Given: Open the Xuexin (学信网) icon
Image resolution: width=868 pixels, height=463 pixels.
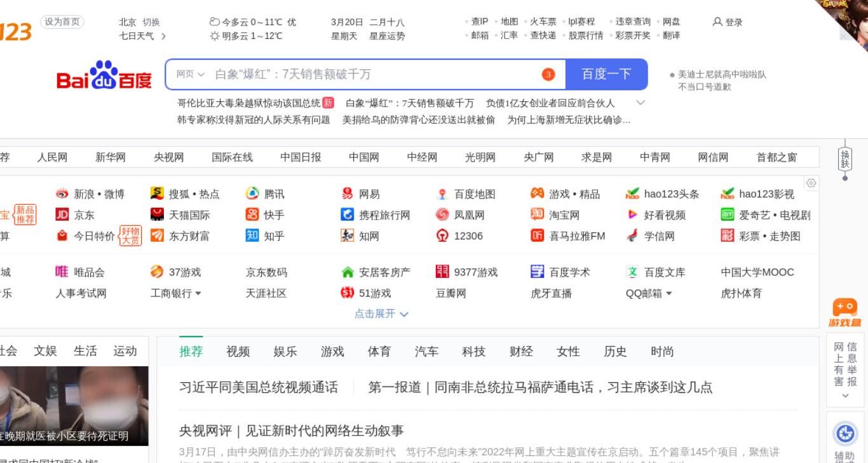Looking at the screenshot, I should (x=632, y=236).
